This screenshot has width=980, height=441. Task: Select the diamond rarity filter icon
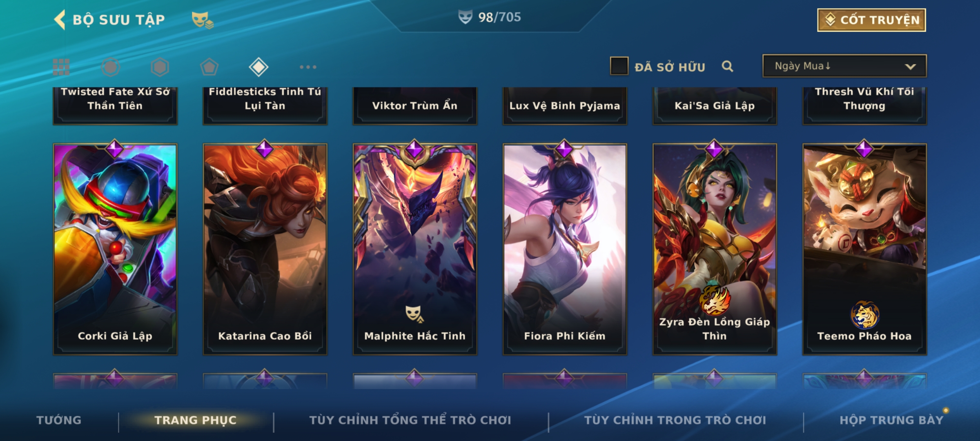(x=258, y=67)
